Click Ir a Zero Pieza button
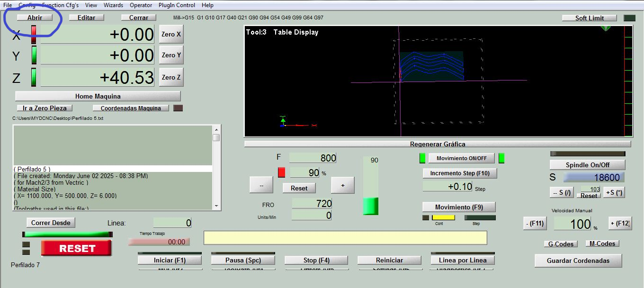 pos(45,108)
